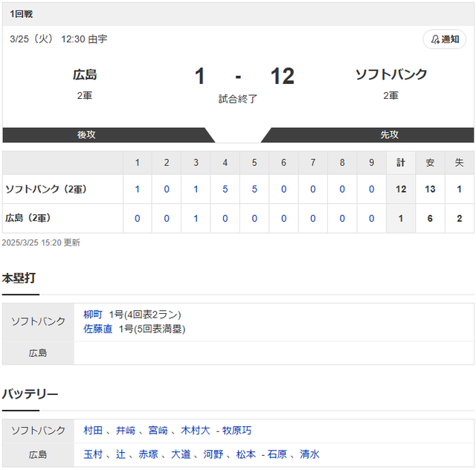This screenshot has width=476, height=470.
Task: Select SoftBank 5th inning score 5
Action: pos(254,189)
